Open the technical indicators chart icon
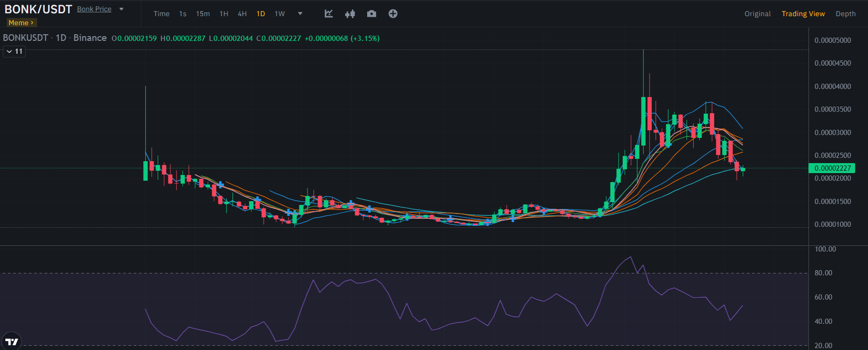This screenshot has height=350, width=868. [329, 14]
